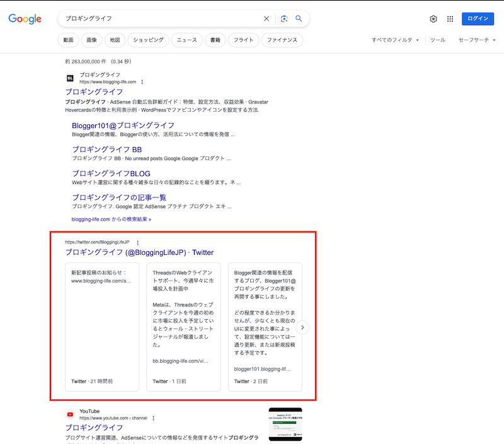Click inside the search input field
The image size is (504, 444).
click(x=157, y=19)
